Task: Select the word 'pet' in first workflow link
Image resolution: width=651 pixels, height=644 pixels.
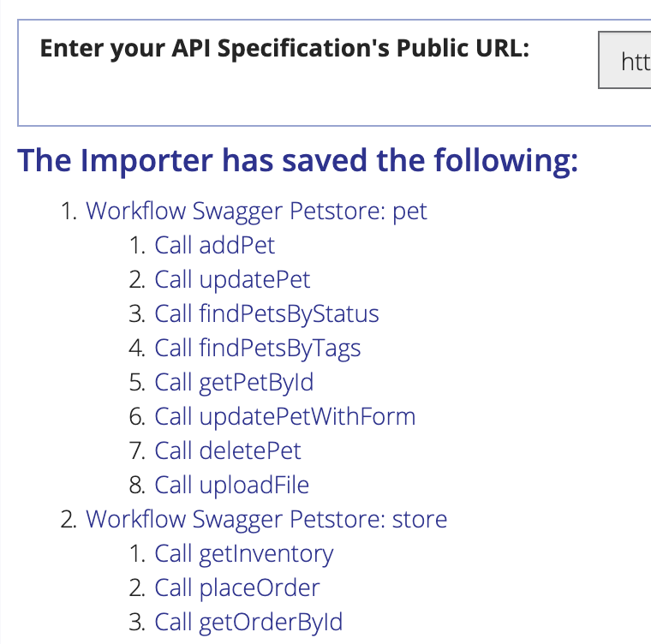Action: click(409, 212)
